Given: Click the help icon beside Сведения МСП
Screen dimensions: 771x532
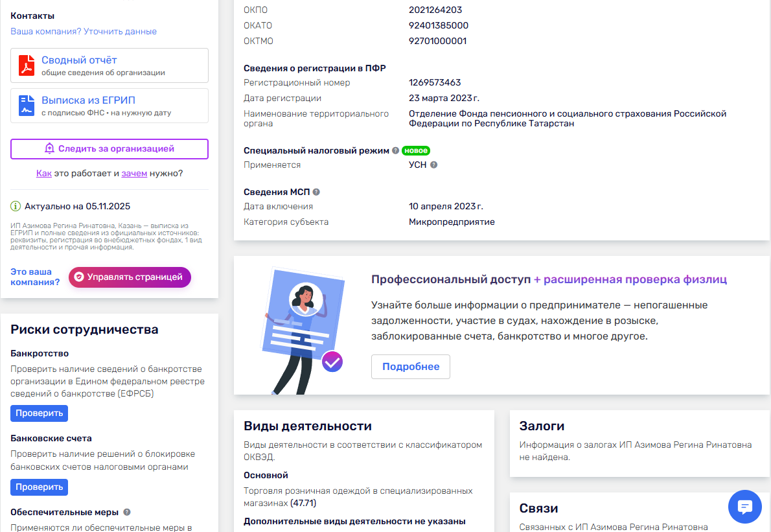Looking at the screenshot, I should coord(316,192).
